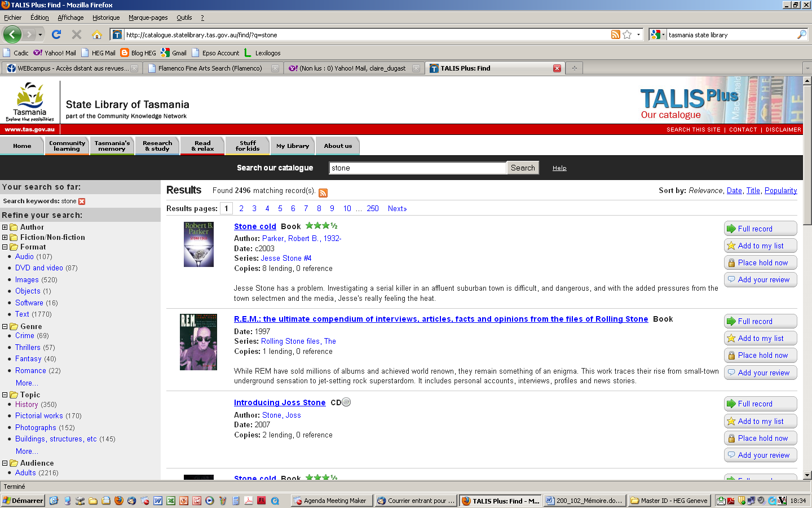
Task: Sort results by Date
Action: pos(734,191)
